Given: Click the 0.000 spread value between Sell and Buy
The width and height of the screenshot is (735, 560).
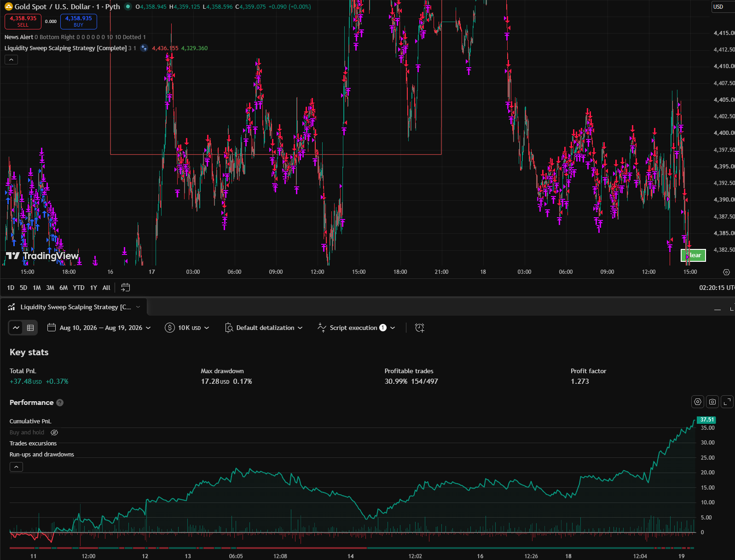Looking at the screenshot, I should tap(51, 21).
